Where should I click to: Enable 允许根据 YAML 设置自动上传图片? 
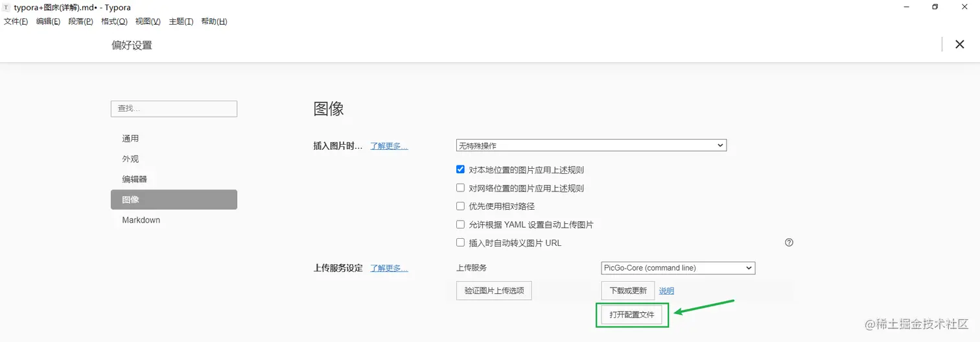460,225
